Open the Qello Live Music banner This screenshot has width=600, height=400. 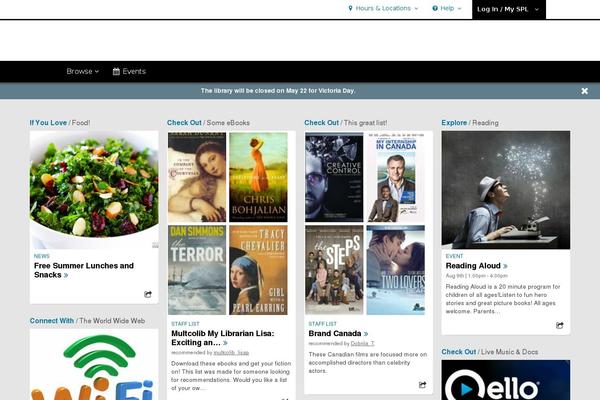click(506, 380)
